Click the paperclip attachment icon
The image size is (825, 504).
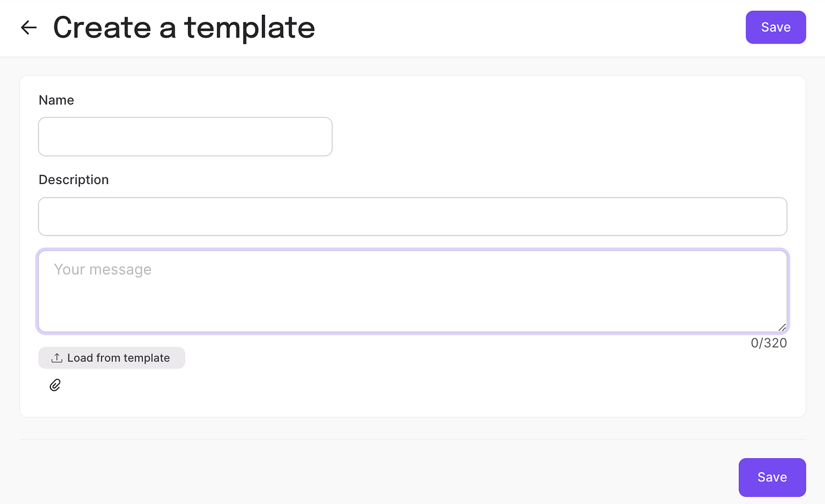pyautogui.click(x=55, y=385)
